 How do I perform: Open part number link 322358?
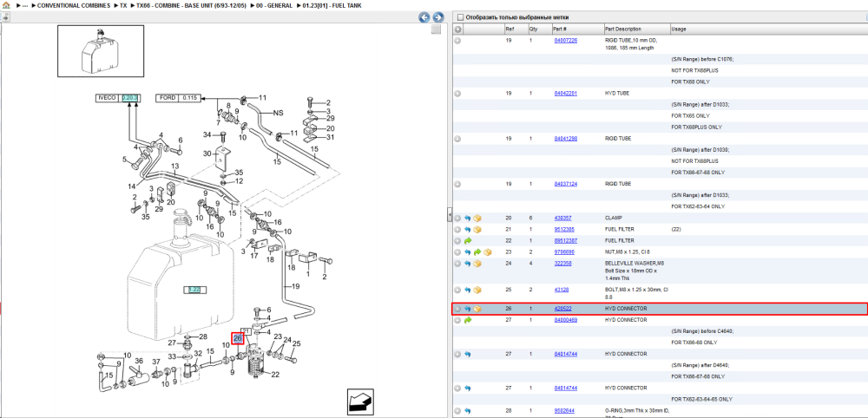[563, 263]
